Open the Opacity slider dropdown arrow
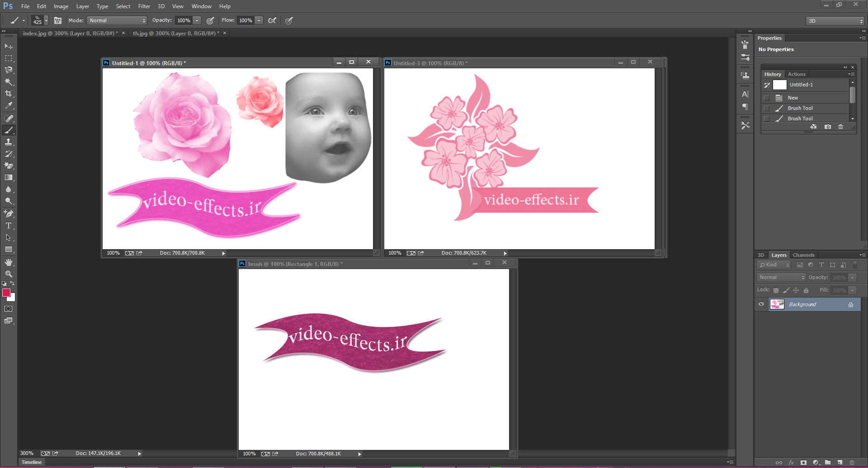 point(197,20)
